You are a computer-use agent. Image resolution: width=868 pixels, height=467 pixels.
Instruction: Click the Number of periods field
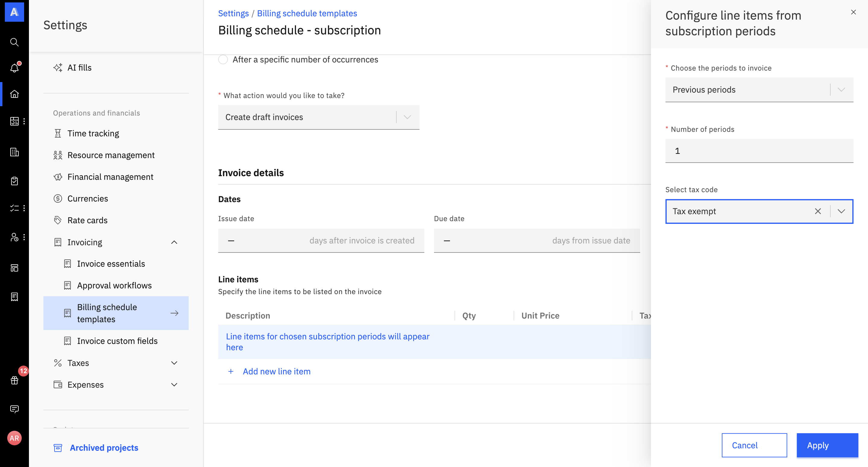[759, 151]
